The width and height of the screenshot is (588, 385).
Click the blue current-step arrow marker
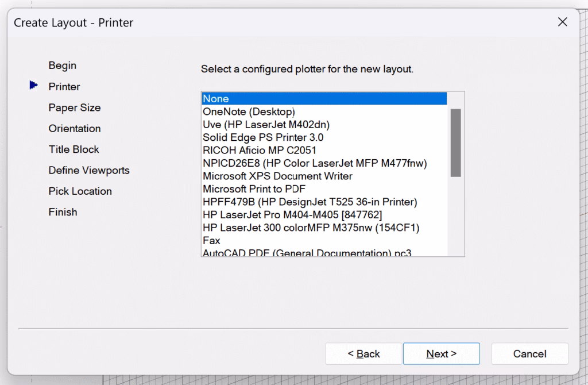[x=33, y=85]
